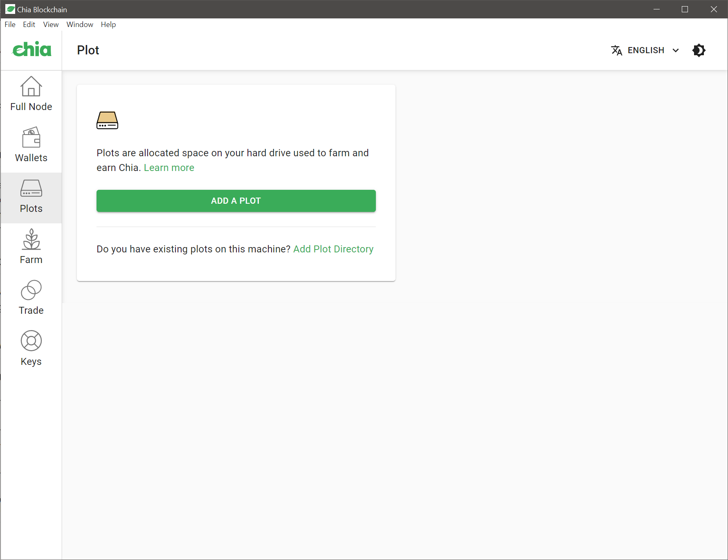Open the File menu
The width and height of the screenshot is (728, 560).
point(10,25)
